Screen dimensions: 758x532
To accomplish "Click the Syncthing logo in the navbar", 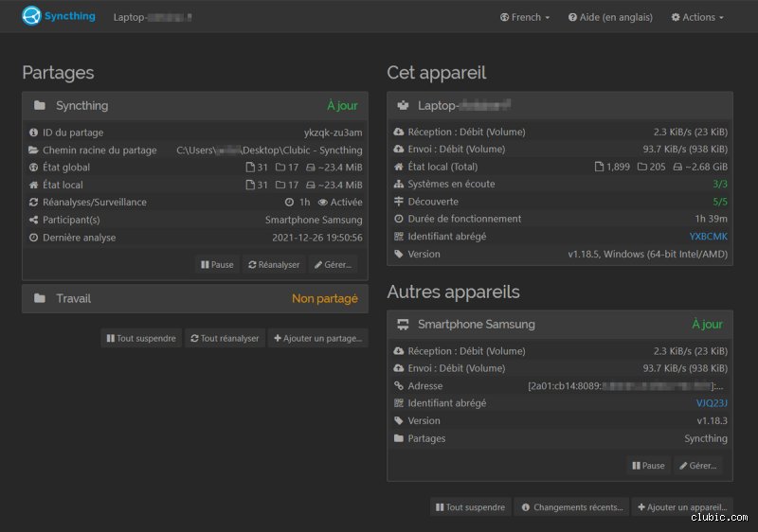I will (59, 16).
